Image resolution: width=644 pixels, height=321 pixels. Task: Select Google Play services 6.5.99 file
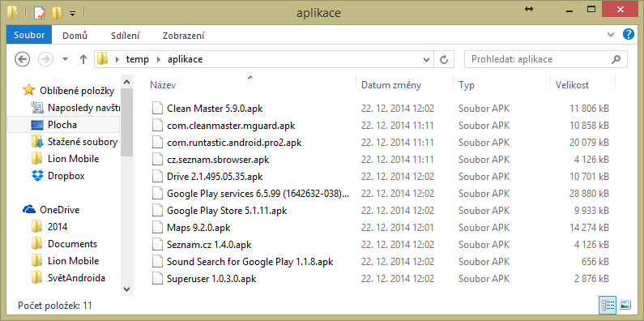(258, 193)
